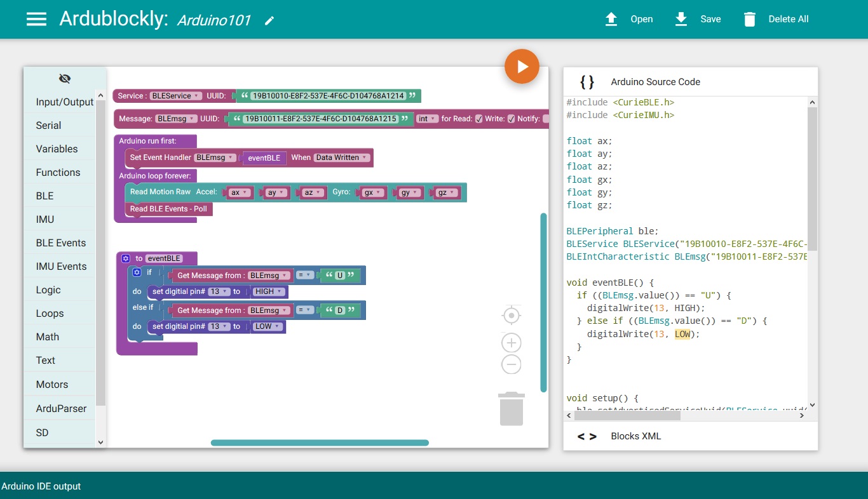
Task: Click the Open button label
Action: point(642,19)
